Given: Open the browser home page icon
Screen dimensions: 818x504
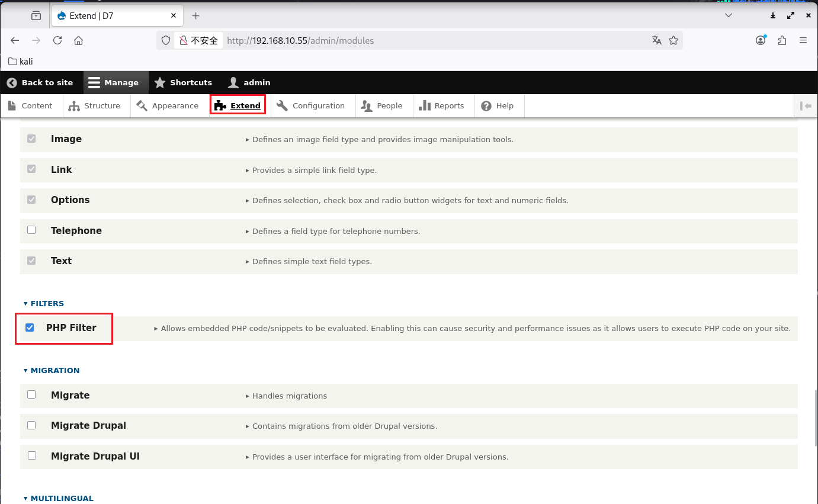Looking at the screenshot, I should (78, 40).
